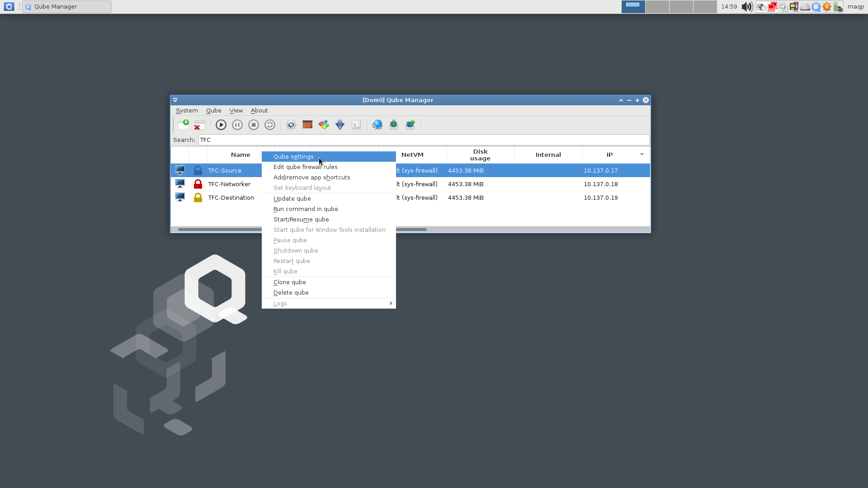Click the Update qube blue arrow icon
The height and width of the screenshot is (488, 868).
tap(340, 125)
